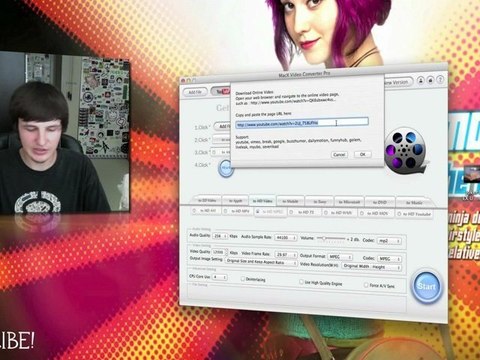The height and width of the screenshot is (360, 480).
Task: Switch to the to Mobile tab
Action: [x=290, y=201]
